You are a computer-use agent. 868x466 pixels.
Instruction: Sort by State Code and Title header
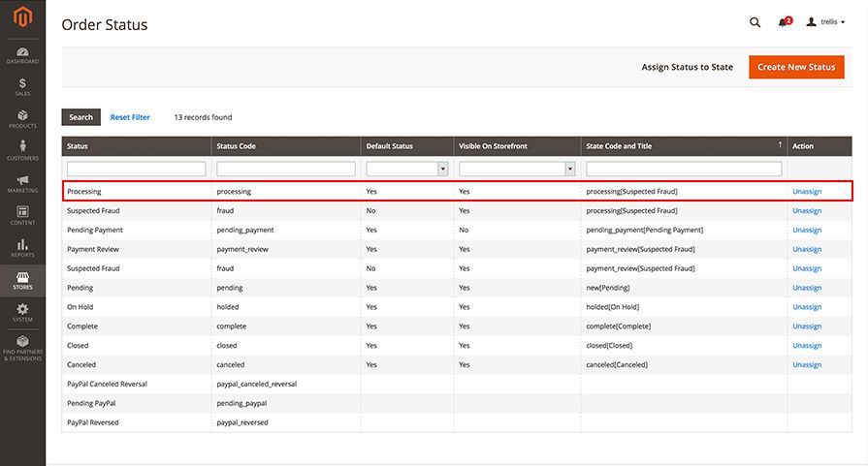point(684,146)
